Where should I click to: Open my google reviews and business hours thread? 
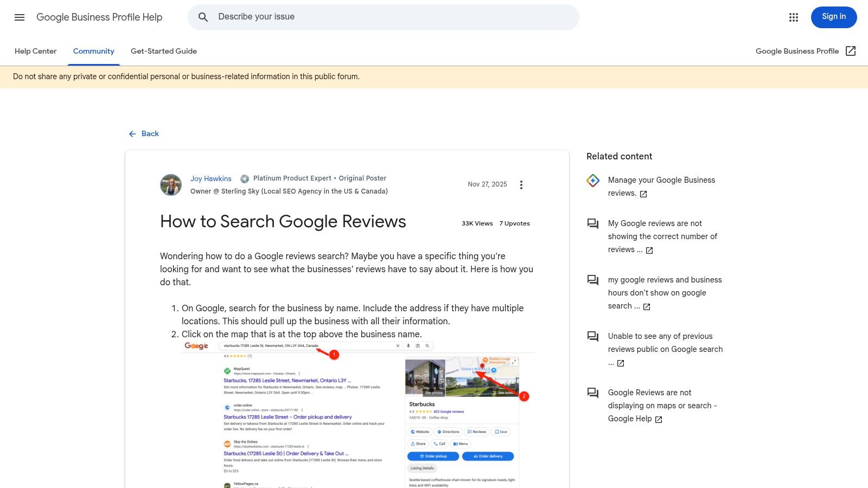pos(665,293)
